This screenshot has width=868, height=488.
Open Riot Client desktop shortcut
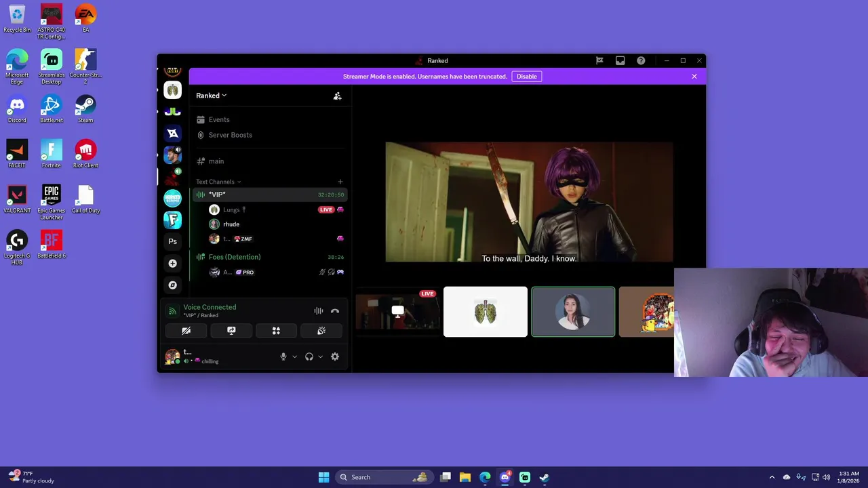pos(85,154)
